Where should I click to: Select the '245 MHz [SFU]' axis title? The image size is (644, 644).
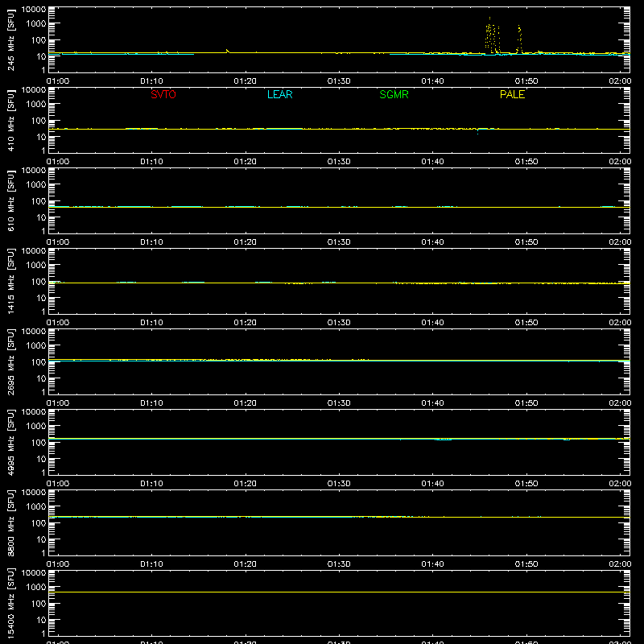click(x=10, y=39)
